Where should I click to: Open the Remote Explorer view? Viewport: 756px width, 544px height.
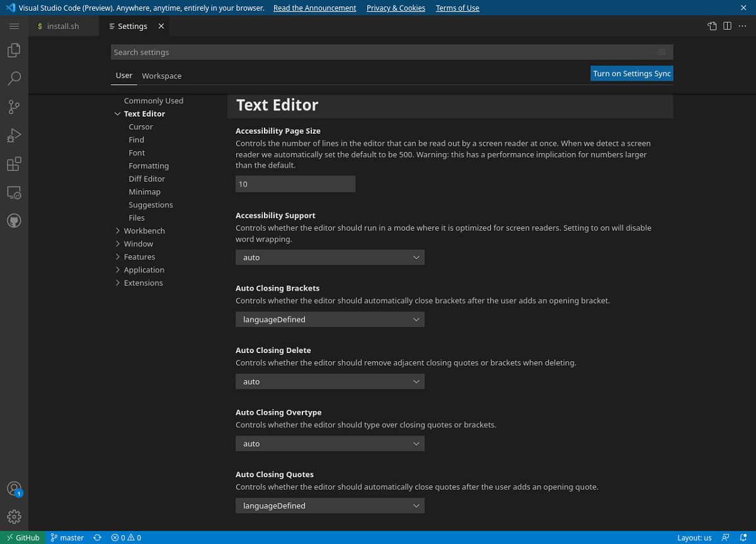coord(14,193)
